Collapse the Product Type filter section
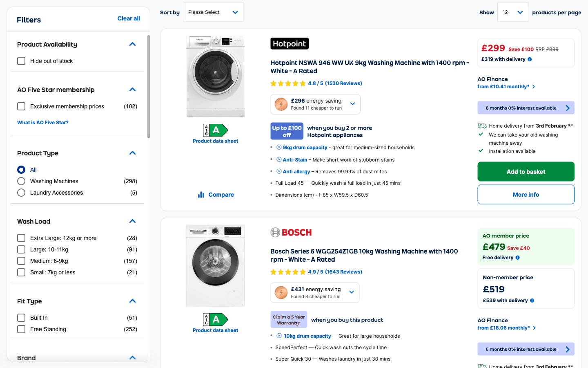 [x=132, y=153]
